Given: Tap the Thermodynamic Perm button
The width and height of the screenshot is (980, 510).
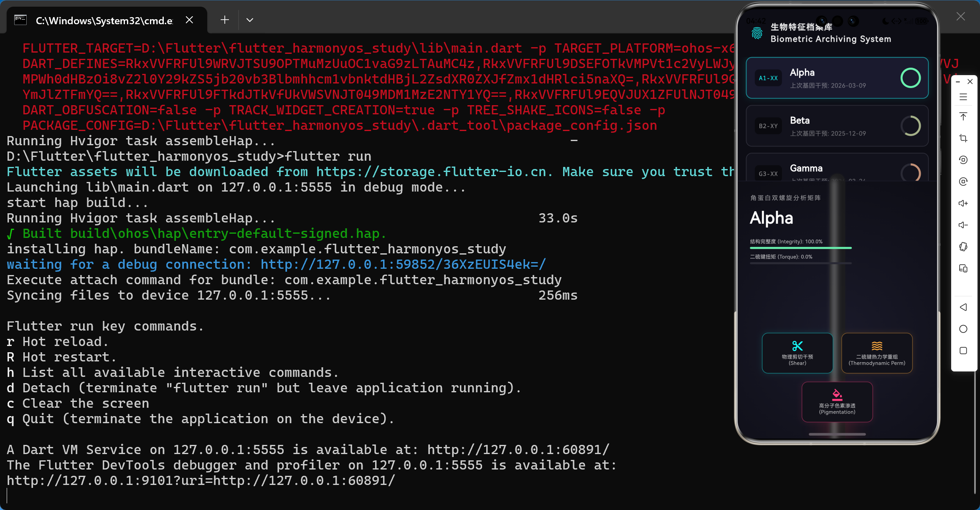Looking at the screenshot, I should coord(876,353).
